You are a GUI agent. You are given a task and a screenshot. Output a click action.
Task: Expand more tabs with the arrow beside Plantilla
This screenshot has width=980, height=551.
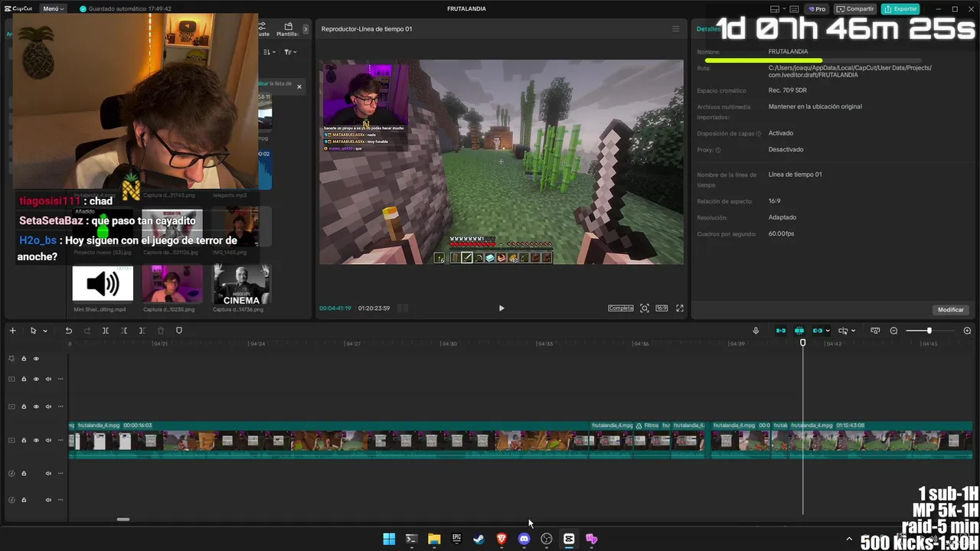click(305, 29)
